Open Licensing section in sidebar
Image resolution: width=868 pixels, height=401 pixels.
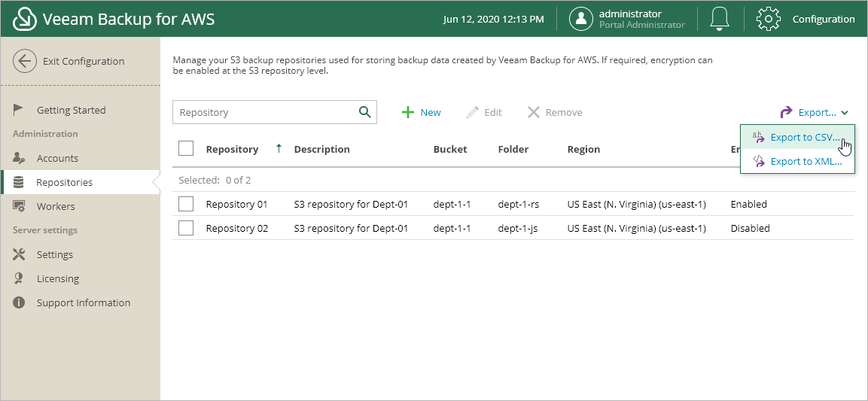57,278
